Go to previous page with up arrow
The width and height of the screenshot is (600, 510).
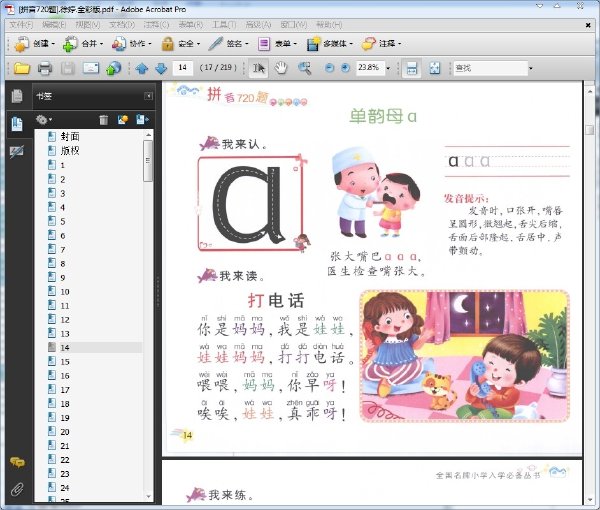[142, 68]
